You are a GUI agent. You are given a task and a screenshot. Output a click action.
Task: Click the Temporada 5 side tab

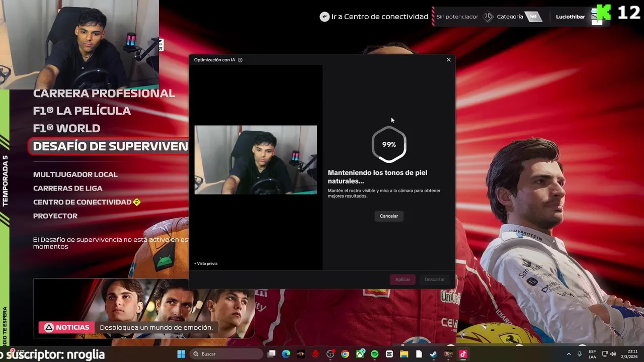click(5, 181)
